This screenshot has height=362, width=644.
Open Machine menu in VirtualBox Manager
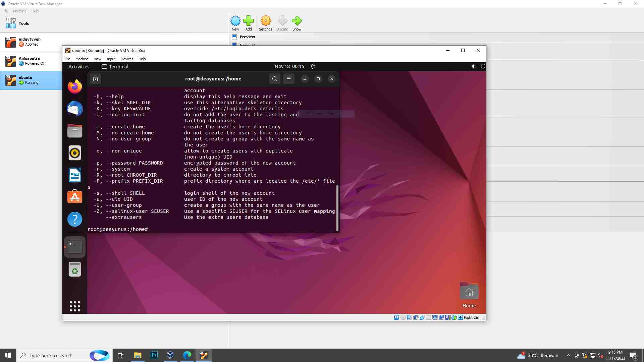[x=19, y=11]
